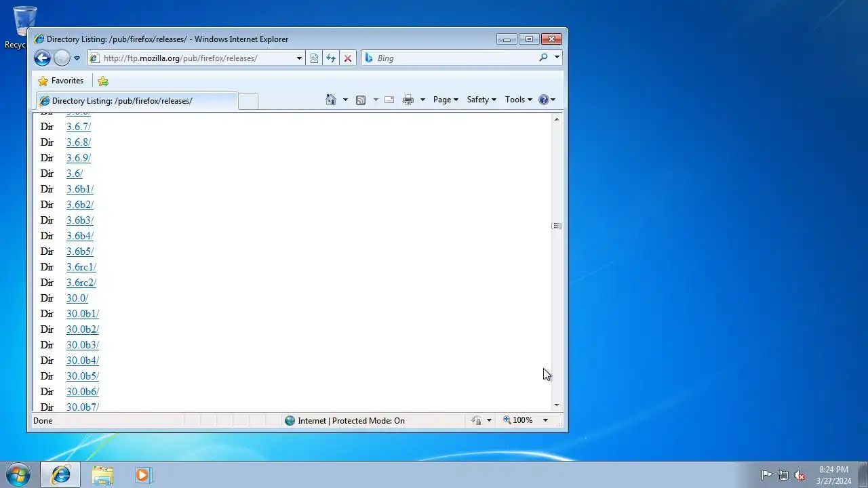Go to the Home page icon
Screen dimensions: 868x488
coord(331,100)
